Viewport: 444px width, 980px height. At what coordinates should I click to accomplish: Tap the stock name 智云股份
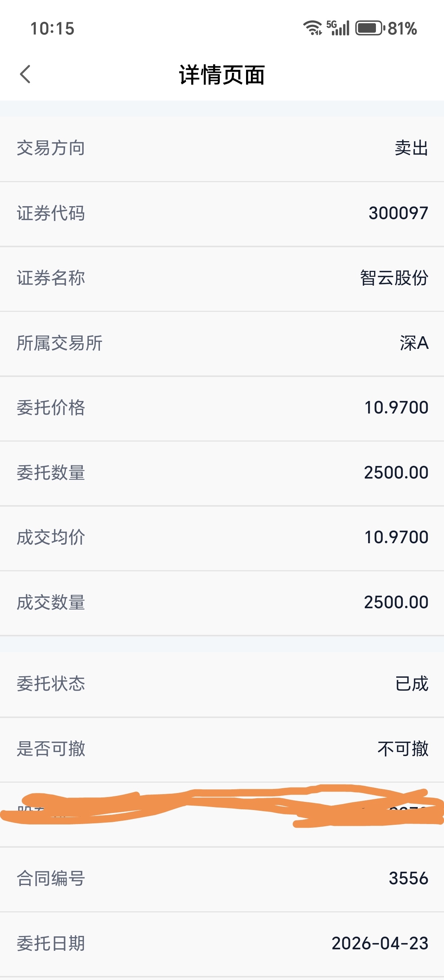tap(394, 278)
